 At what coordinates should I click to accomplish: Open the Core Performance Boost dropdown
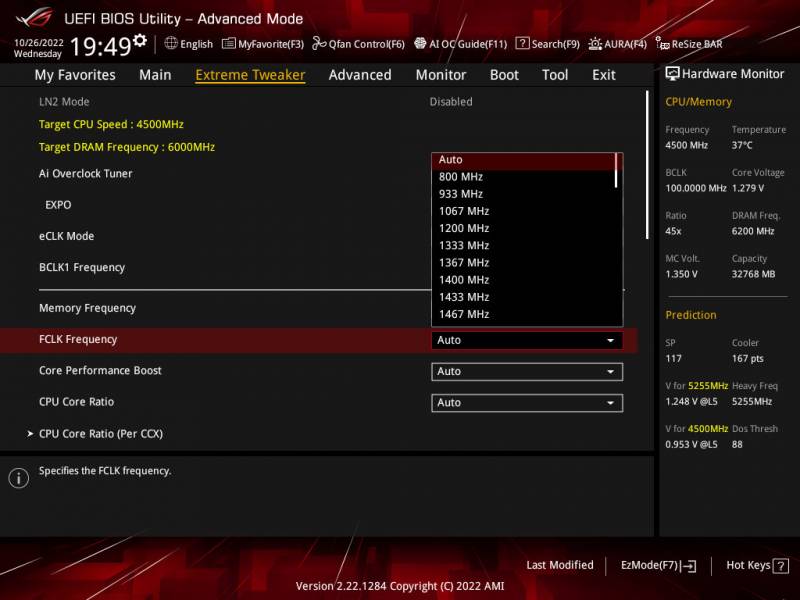(x=527, y=371)
